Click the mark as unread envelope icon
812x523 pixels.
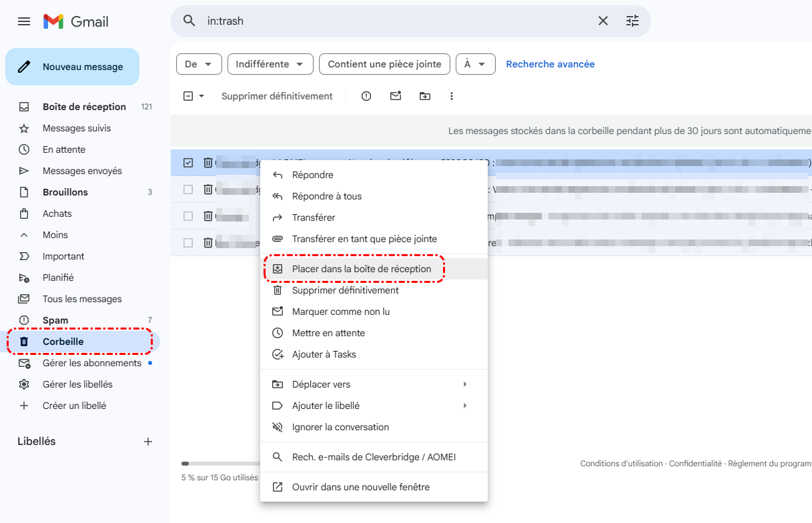click(396, 96)
